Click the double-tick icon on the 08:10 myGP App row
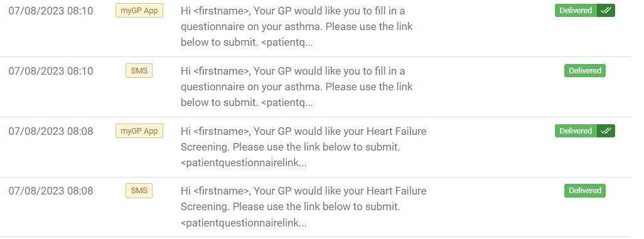Screen dimensions: 644x239 click(x=606, y=10)
